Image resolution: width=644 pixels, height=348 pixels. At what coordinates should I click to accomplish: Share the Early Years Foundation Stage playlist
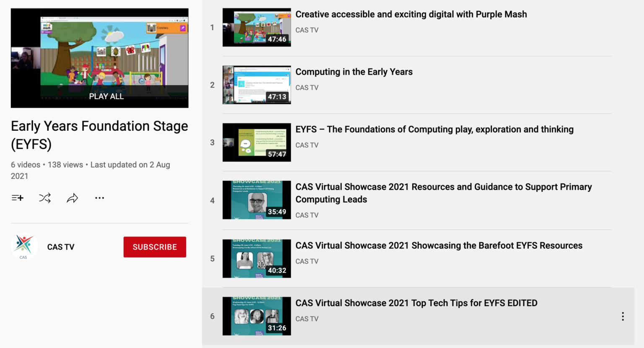[x=72, y=197]
